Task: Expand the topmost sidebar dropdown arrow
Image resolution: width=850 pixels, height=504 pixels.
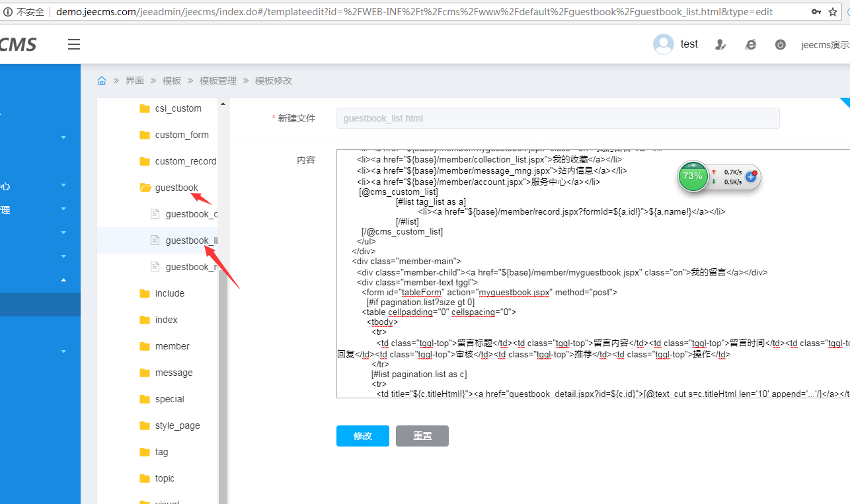Action: pyautogui.click(x=63, y=137)
